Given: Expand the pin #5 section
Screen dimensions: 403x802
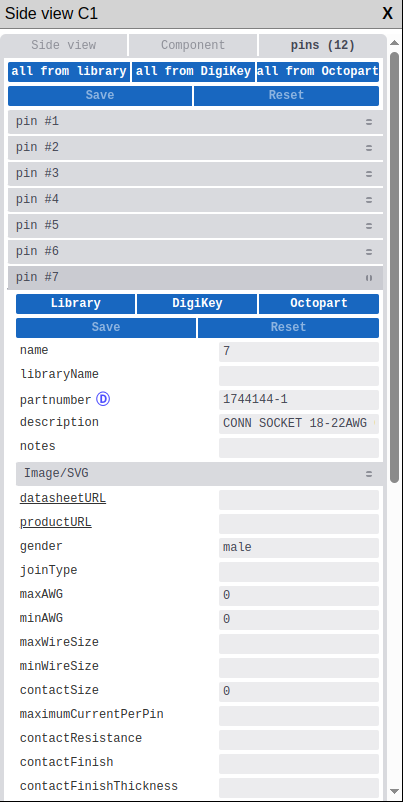Looking at the screenshot, I should tap(195, 226).
